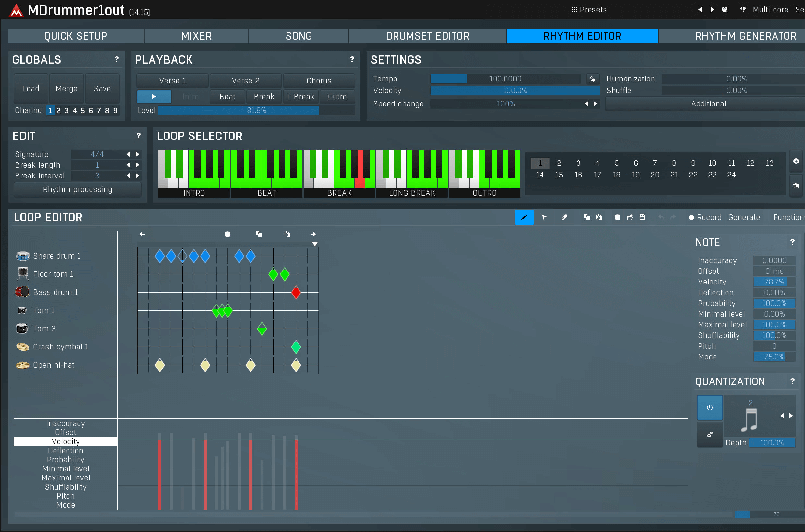Pick a random preset via the dice icon
This screenshot has width=805, height=532.
click(x=725, y=9)
